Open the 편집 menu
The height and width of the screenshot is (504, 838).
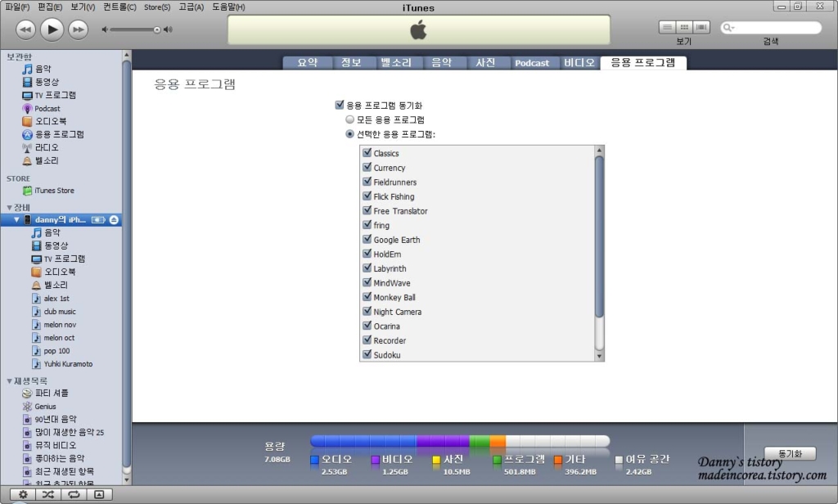50,7
